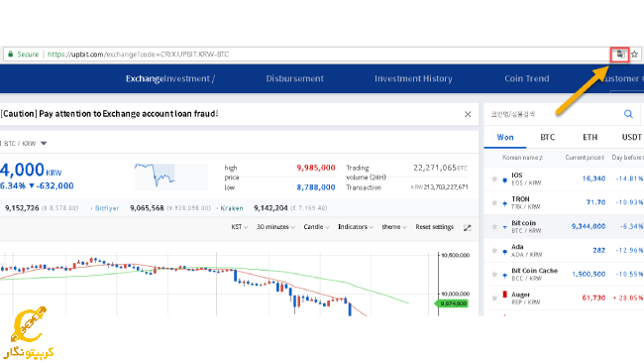Favorite the Bit Coin Cache row star
The image size is (644, 362).
coord(494,275)
